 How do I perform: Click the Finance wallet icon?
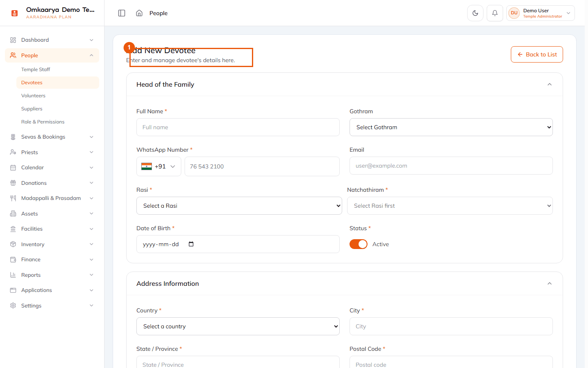point(13,260)
